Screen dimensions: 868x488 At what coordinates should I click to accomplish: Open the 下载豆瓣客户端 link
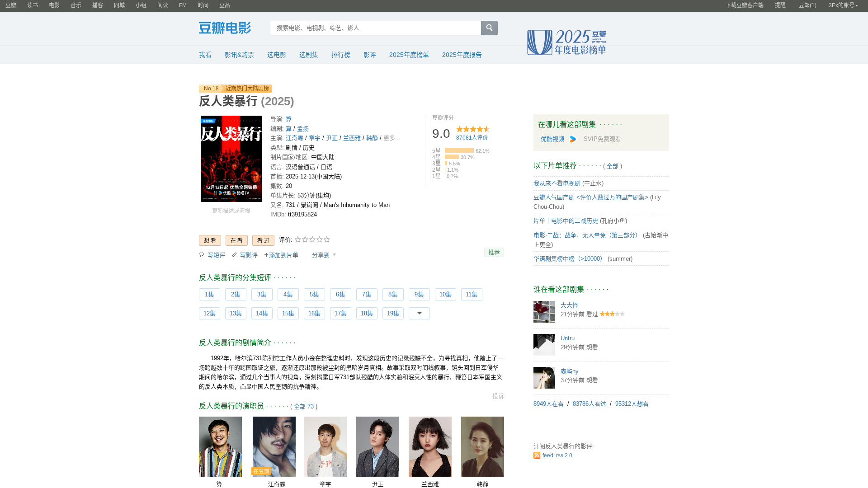tap(745, 5)
